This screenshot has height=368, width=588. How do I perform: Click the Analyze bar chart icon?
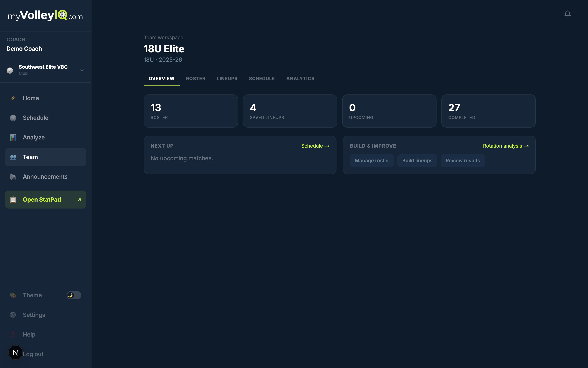(13, 138)
